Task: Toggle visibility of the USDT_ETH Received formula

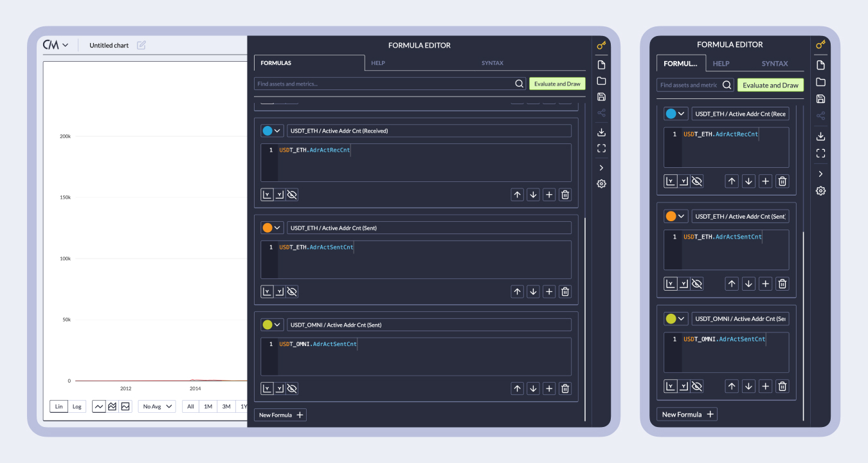Action: (292, 194)
